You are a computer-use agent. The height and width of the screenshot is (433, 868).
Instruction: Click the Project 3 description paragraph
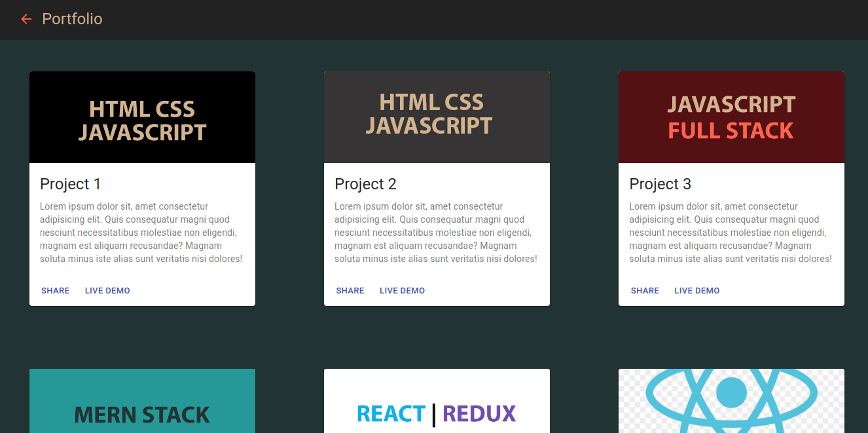point(730,233)
